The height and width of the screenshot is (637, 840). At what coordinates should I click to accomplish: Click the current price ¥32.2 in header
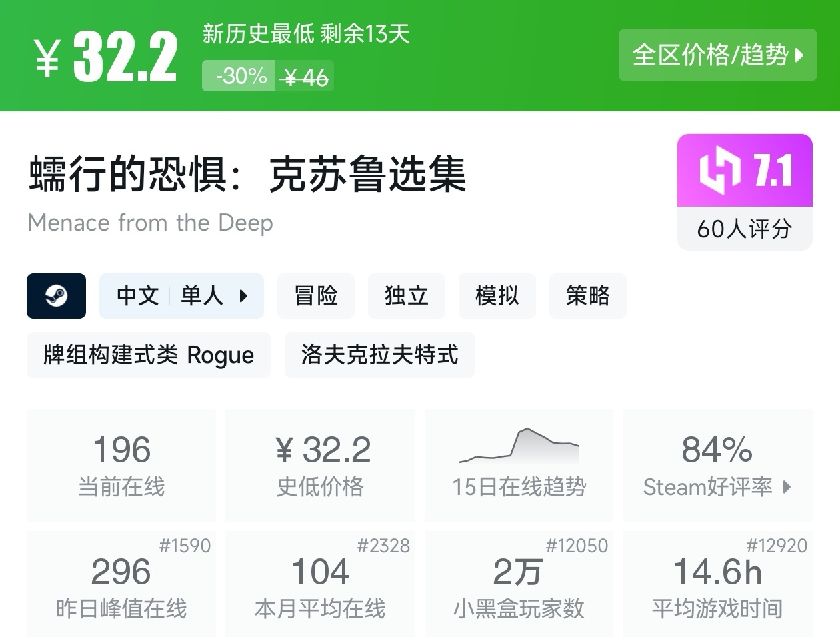tap(107, 57)
